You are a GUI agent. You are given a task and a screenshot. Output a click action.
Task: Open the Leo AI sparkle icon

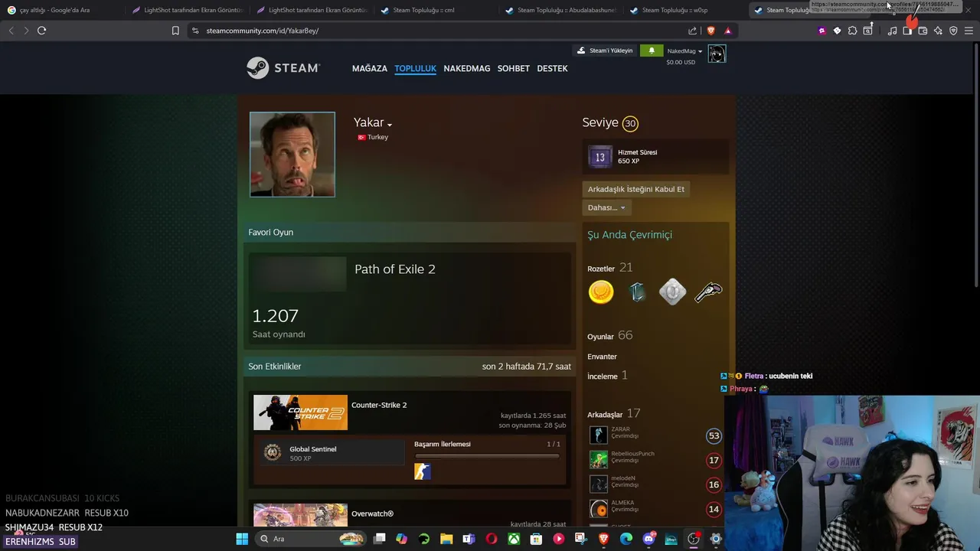click(938, 31)
